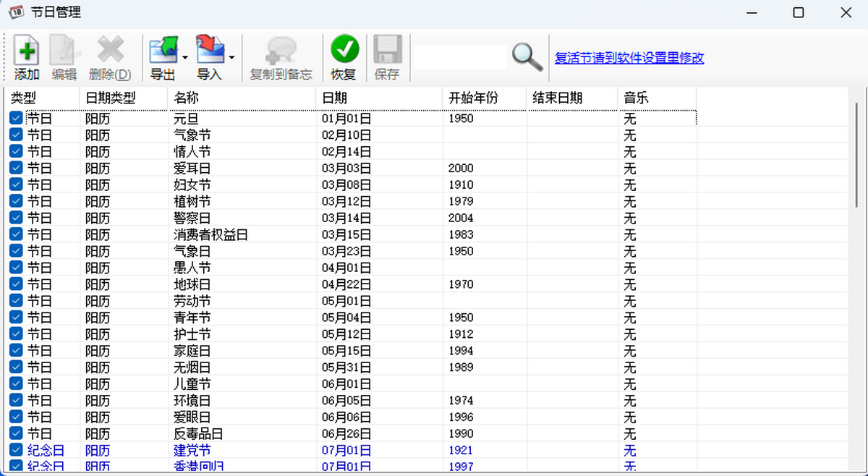Expand the 导出 dropdown arrow

tap(185, 57)
